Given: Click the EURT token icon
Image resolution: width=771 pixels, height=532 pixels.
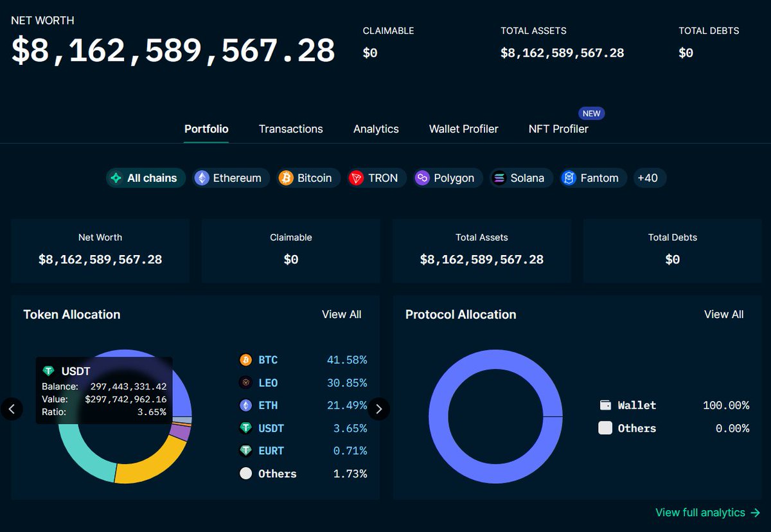Looking at the screenshot, I should pyautogui.click(x=245, y=451).
